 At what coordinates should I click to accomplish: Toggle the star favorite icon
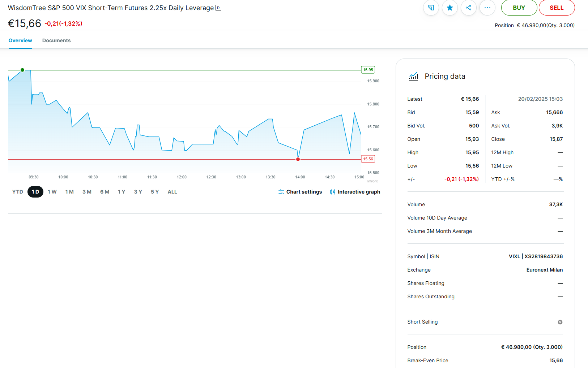pos(450,8)
